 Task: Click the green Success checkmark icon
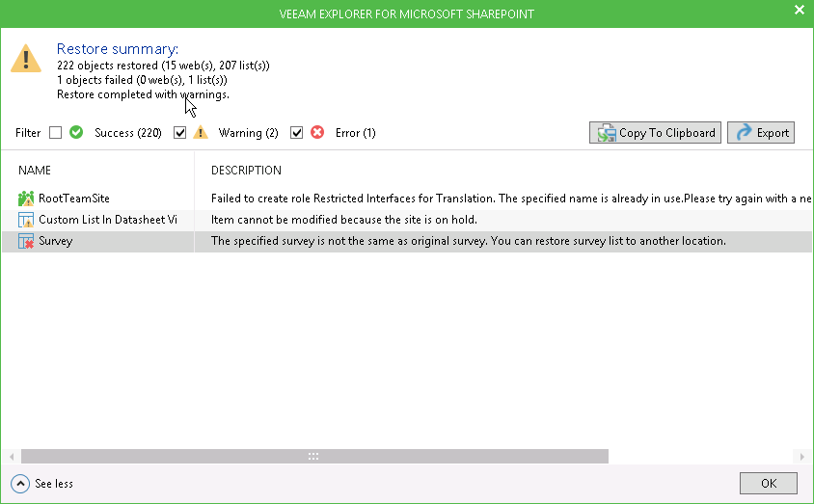(x=76, y=132)
